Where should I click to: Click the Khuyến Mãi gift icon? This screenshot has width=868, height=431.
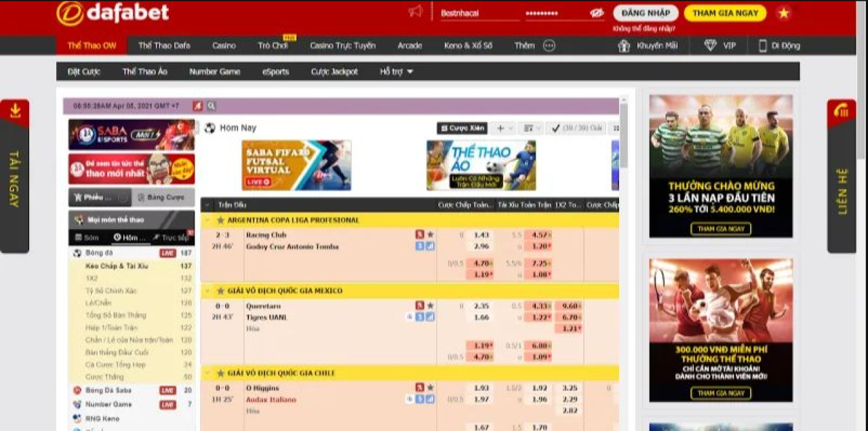pyautogui.click(x=624, y=46)
